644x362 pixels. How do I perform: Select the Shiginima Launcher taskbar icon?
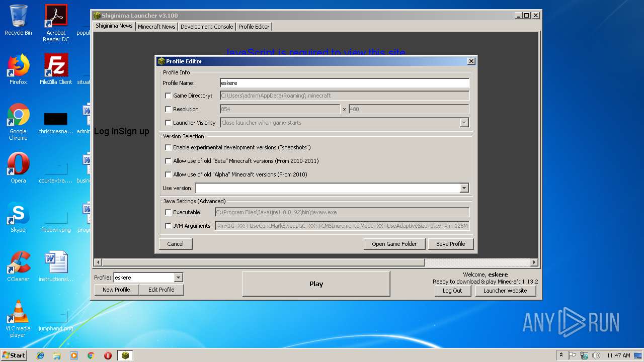tap(125, 355)
